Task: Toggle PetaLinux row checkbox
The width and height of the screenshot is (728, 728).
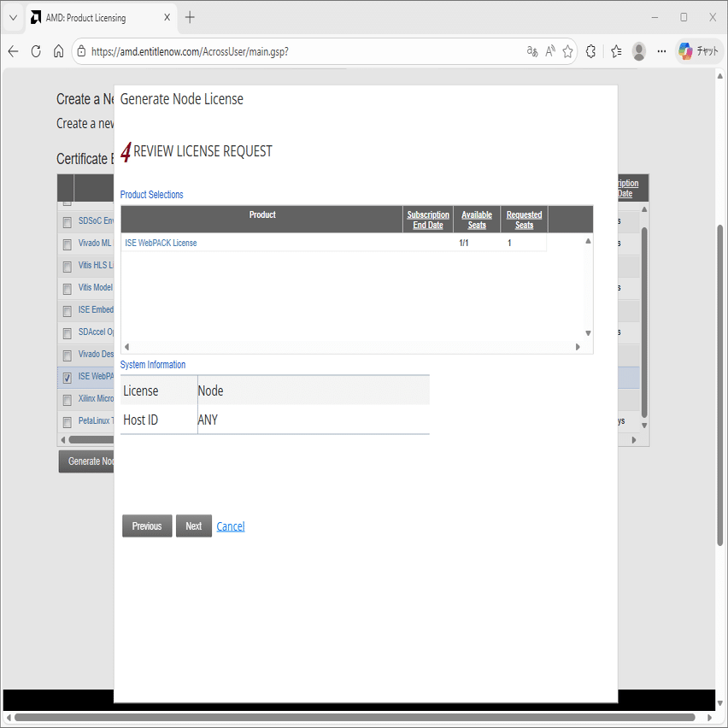Action: click(x=67, y=422)
